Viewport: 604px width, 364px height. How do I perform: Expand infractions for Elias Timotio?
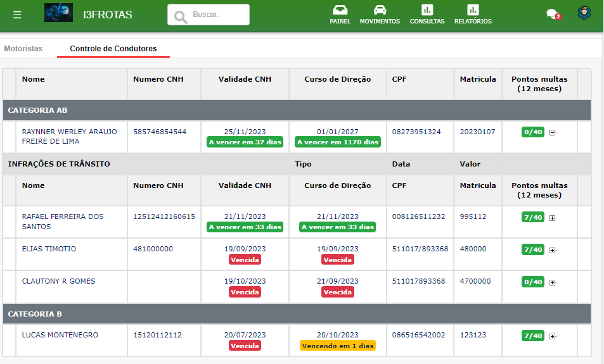click(x=553, y=250)
